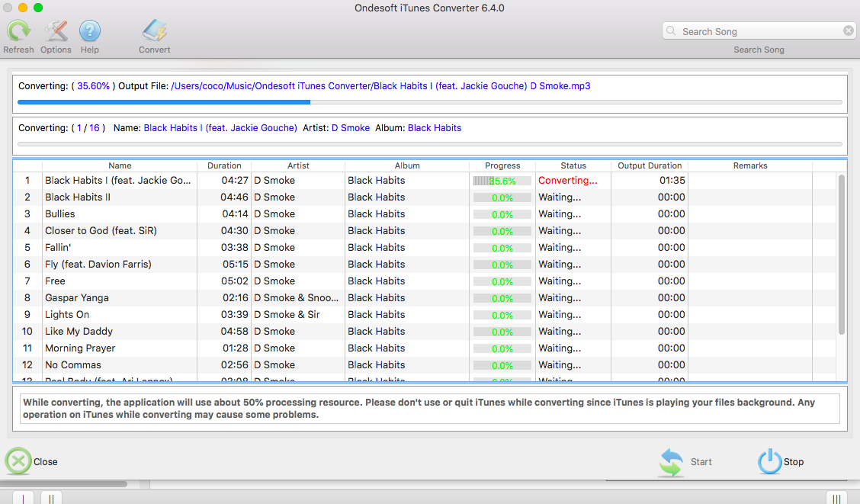This screenshot has height=504, width=860.
Task: Click the 02:16 duration of Gaspar Yanga
Action: pyautogui.click(x=236, y=298)
